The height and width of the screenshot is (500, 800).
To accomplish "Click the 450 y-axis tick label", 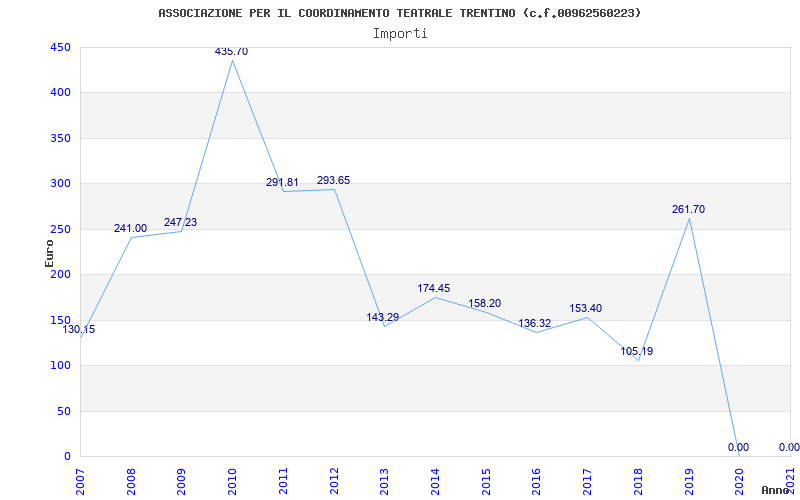I will [x=60, y=47].
